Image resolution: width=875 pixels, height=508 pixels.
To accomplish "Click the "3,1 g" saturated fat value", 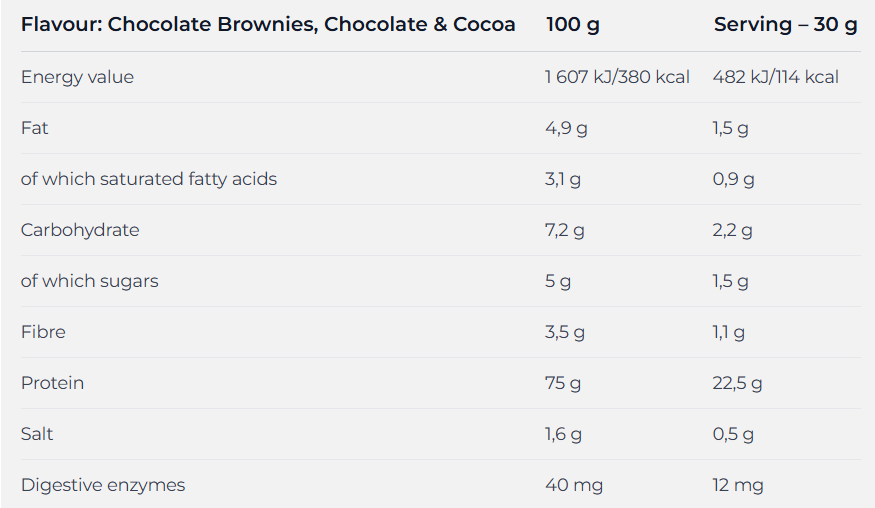I will click(x=562, y=179).
